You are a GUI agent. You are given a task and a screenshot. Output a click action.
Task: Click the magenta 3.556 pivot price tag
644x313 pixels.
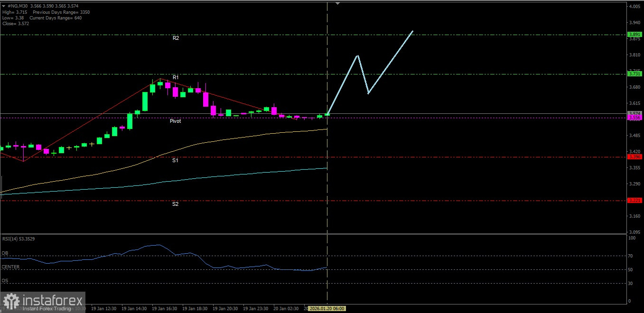click(x=634, y=118)
